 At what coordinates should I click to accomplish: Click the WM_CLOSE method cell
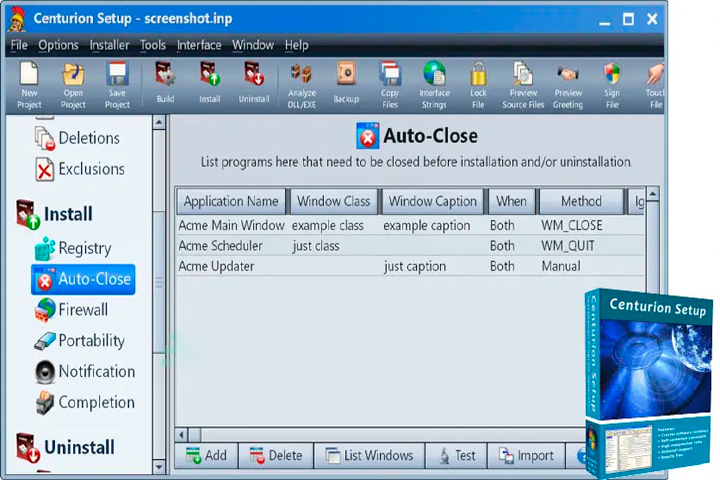click(572, 226)
